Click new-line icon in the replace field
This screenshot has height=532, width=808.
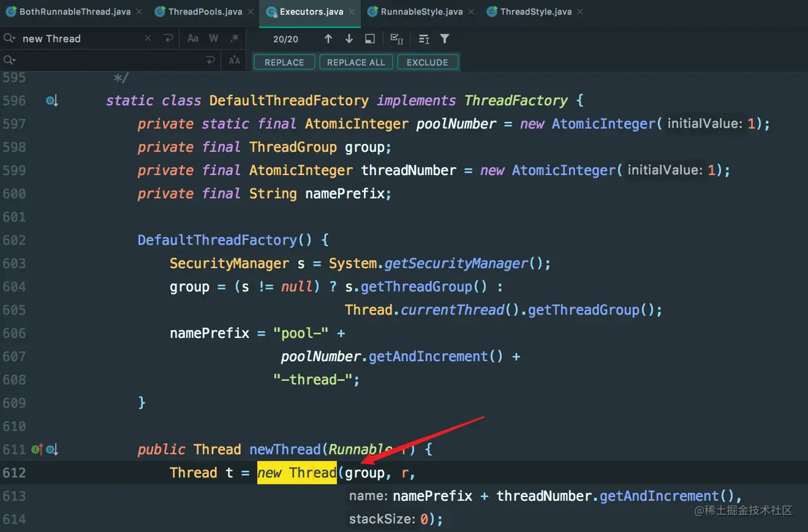click(211, 60)
